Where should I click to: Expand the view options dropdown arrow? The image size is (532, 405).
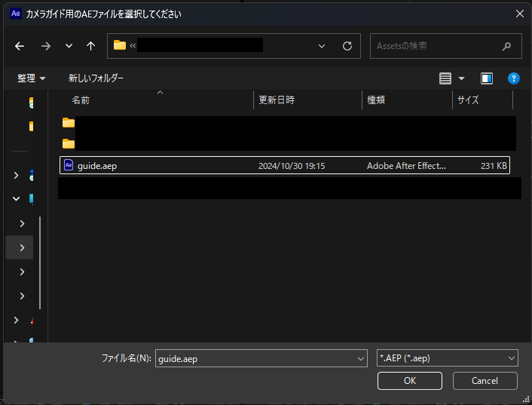pyautogui.click(x=461, y=78)
